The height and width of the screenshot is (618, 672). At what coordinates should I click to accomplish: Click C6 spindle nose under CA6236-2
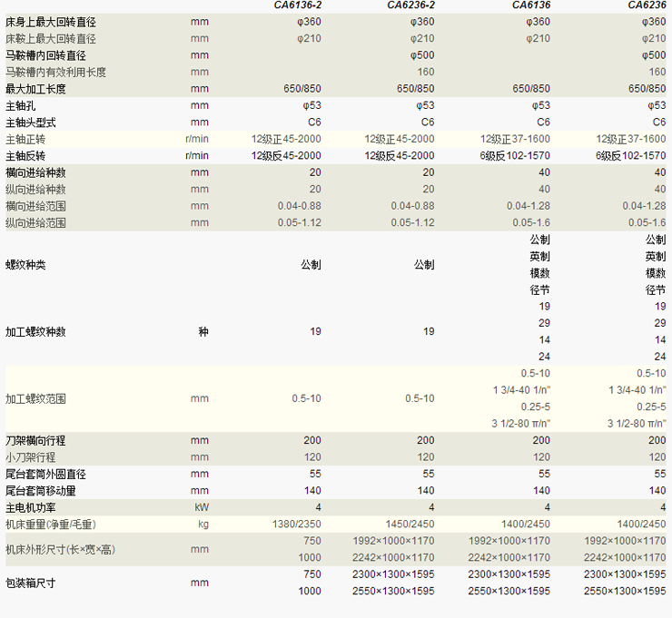click(428, 123)
